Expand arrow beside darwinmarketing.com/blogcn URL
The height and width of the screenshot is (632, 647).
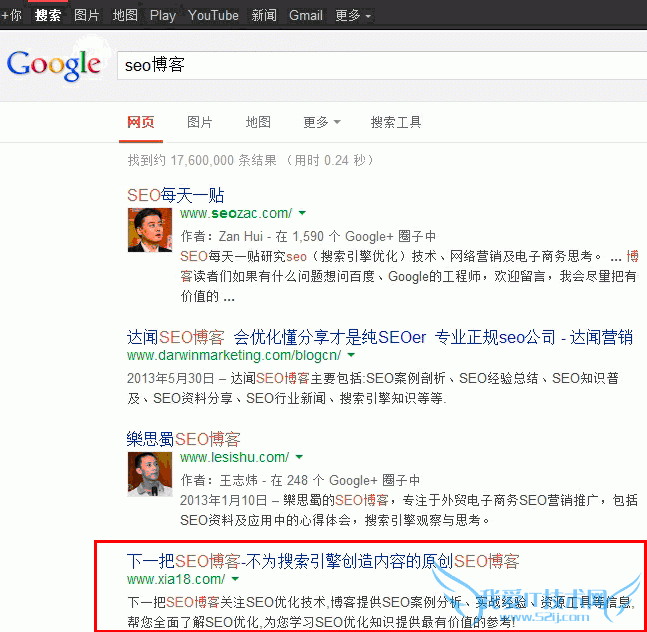[x=351, y=355]
